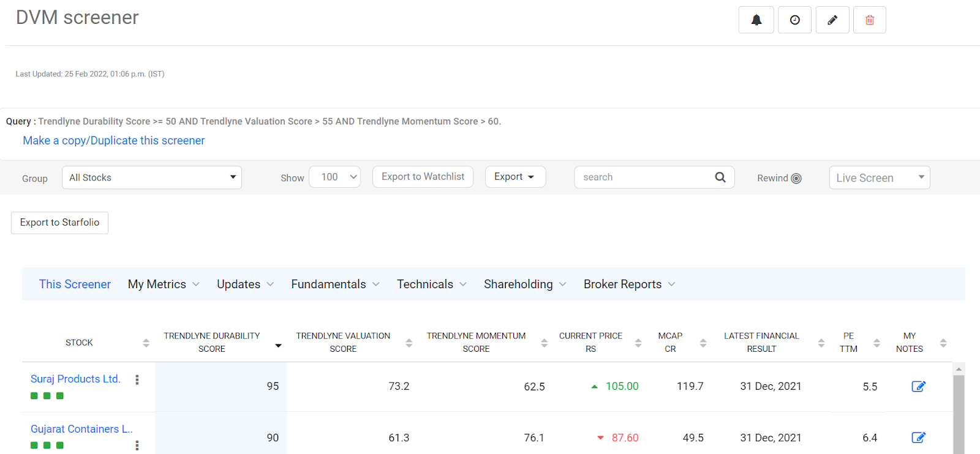The image size is (980, 454).
Task: Expand the My Metrics menu
Action: coord(164,284)
